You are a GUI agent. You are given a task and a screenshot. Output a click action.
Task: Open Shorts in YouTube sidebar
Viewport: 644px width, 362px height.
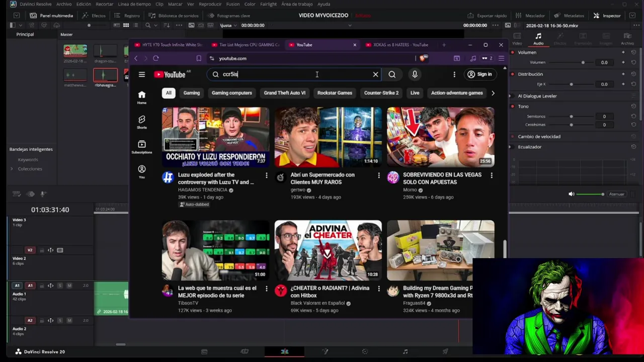tap(142, 122)
